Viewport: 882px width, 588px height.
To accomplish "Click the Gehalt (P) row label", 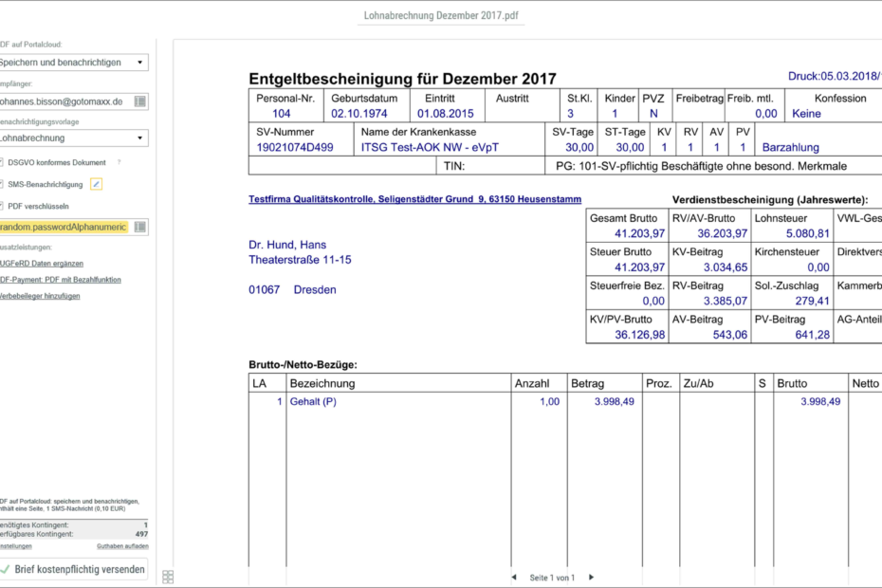I will click(313, 402).
